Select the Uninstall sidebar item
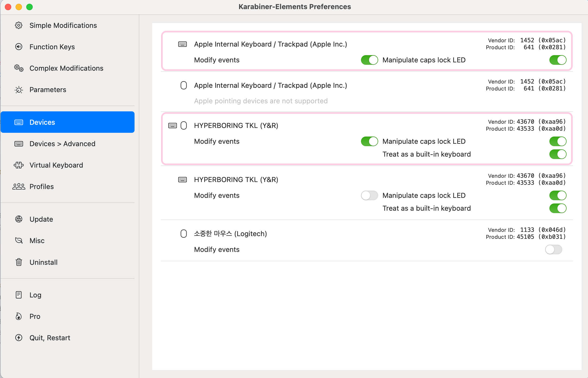This screenshot has height=378, width=588. (68, 262)
